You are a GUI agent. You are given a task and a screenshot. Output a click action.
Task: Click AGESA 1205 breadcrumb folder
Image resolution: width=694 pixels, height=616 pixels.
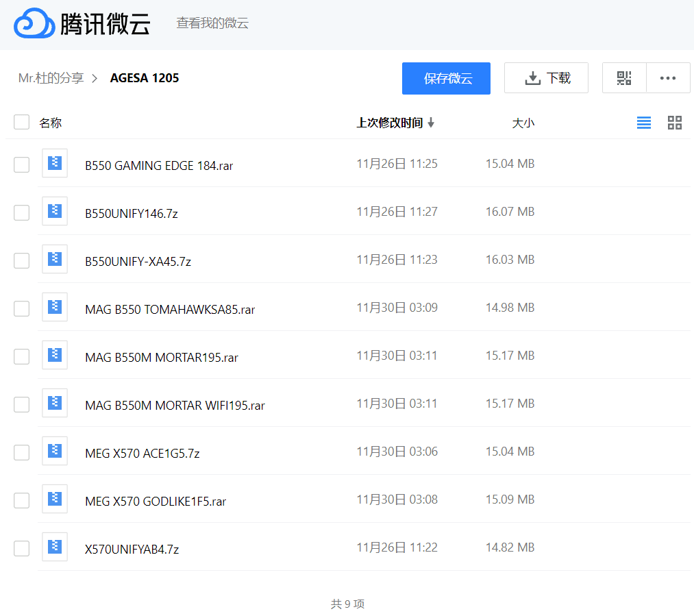(x=145, y=78)
